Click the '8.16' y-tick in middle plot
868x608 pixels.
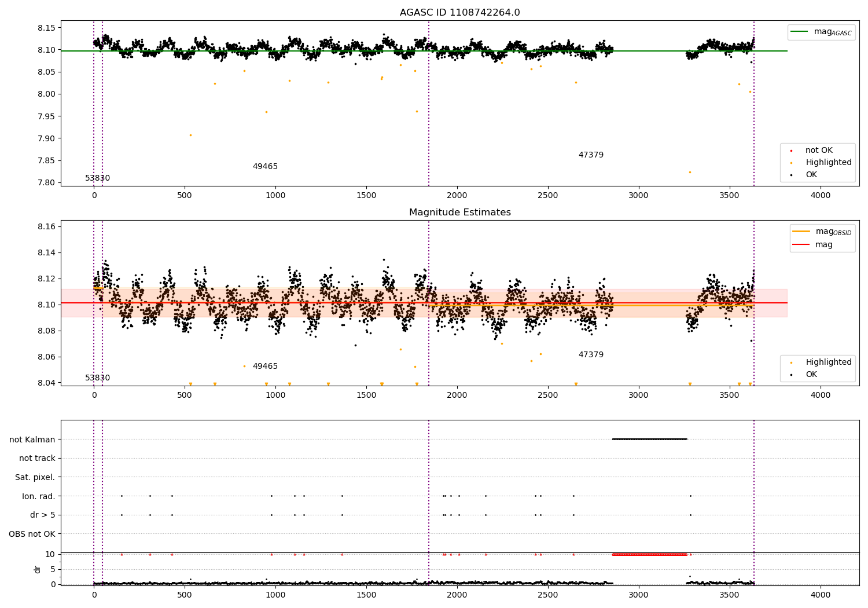(x=46, y=226)
